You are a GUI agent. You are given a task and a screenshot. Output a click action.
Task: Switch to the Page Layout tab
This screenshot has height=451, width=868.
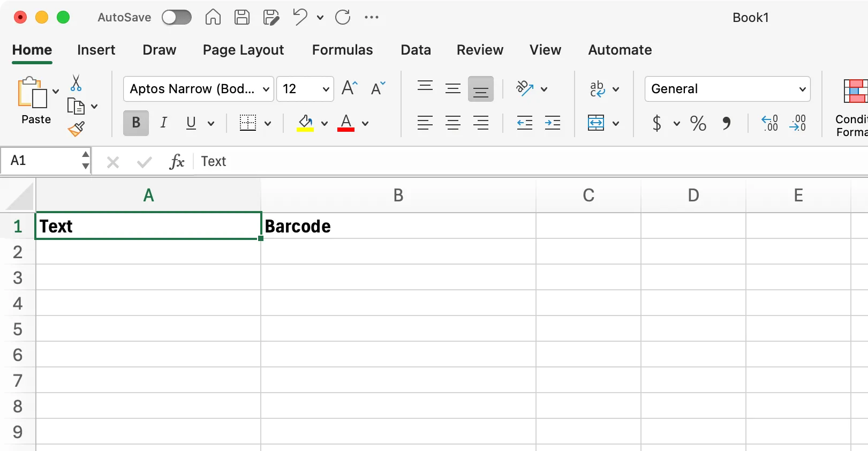pos(243,50)
